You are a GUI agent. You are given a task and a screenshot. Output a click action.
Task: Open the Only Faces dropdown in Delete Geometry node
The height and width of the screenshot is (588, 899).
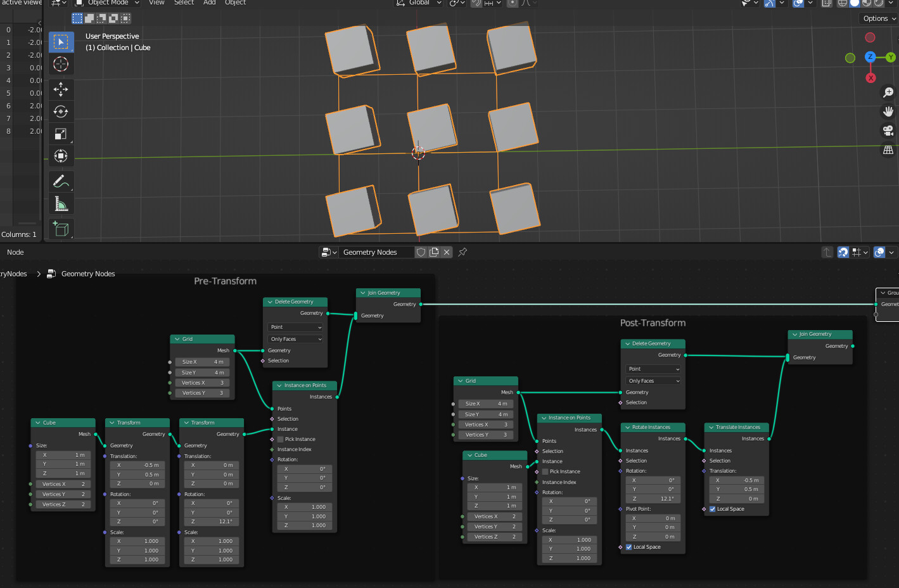[295, 339]
